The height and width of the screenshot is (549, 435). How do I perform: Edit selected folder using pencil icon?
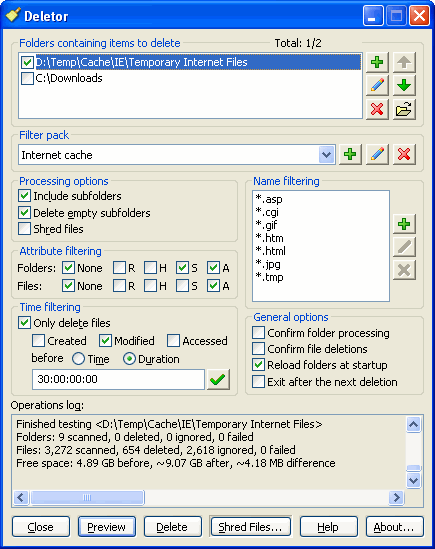(x=377, y=85)
